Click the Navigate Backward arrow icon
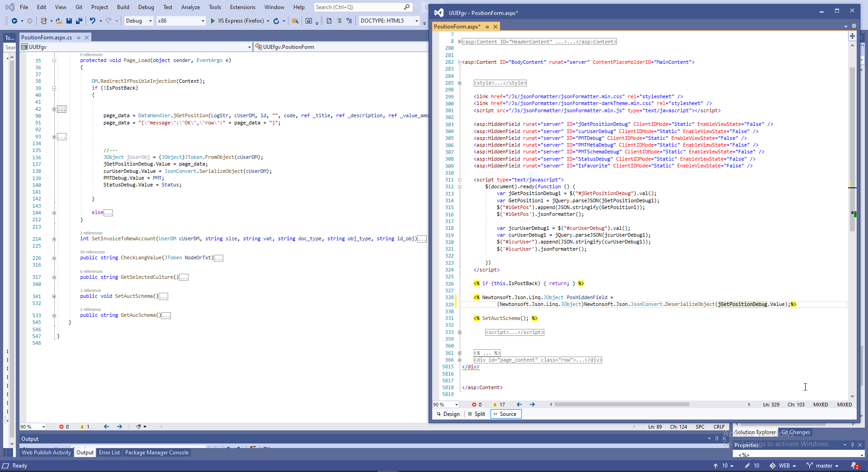868x472 pixels. (14, 21)
